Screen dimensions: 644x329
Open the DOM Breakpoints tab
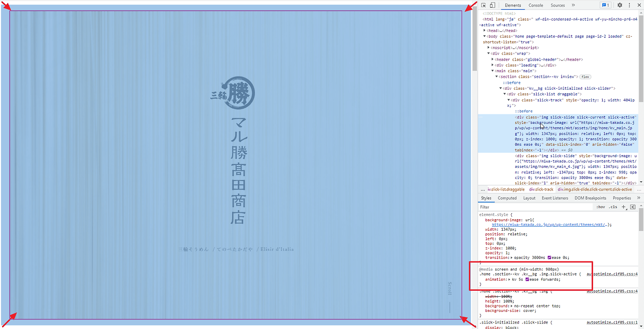click(590, 198)
